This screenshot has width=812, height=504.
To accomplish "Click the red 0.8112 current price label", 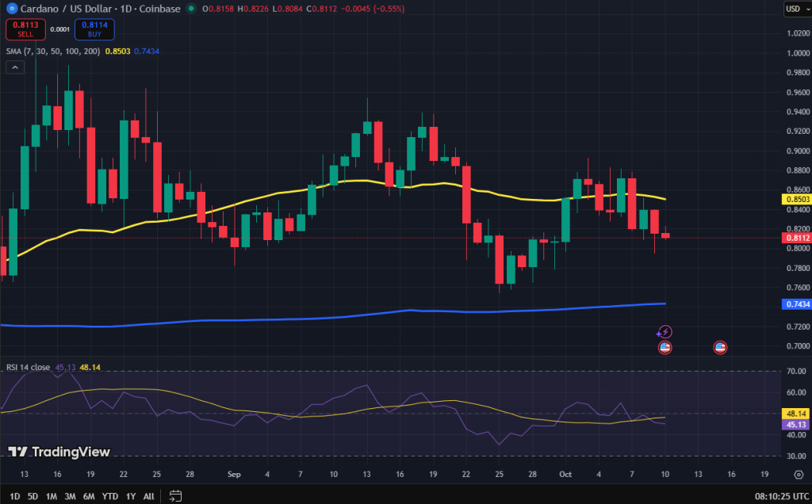I will 796,238.
